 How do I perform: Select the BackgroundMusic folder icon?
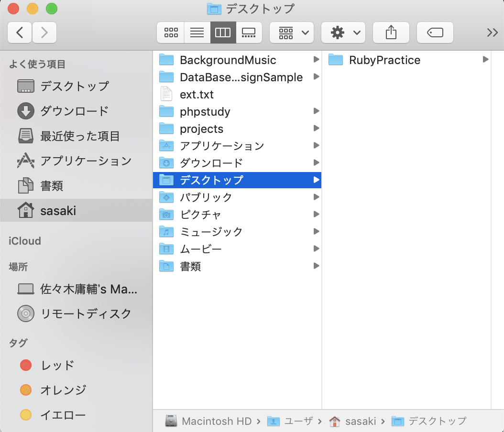click(x=166, y=60)
